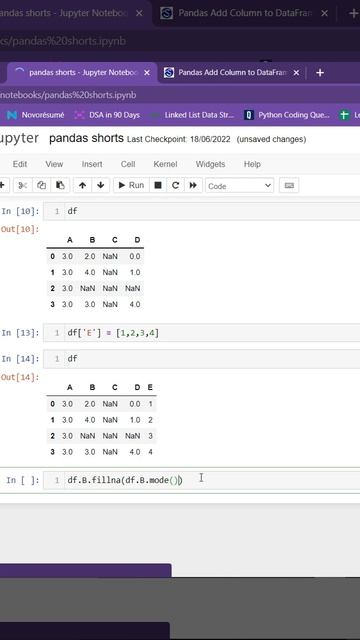Click the Out[10] output prompt
The image size is (360, 640).
pyautogui.click(x=20, y=229)
